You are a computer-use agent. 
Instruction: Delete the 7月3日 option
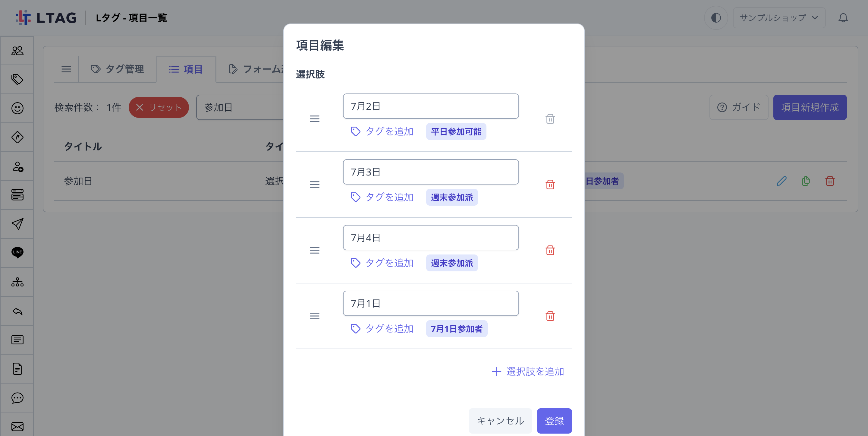[x=550, y=185]
